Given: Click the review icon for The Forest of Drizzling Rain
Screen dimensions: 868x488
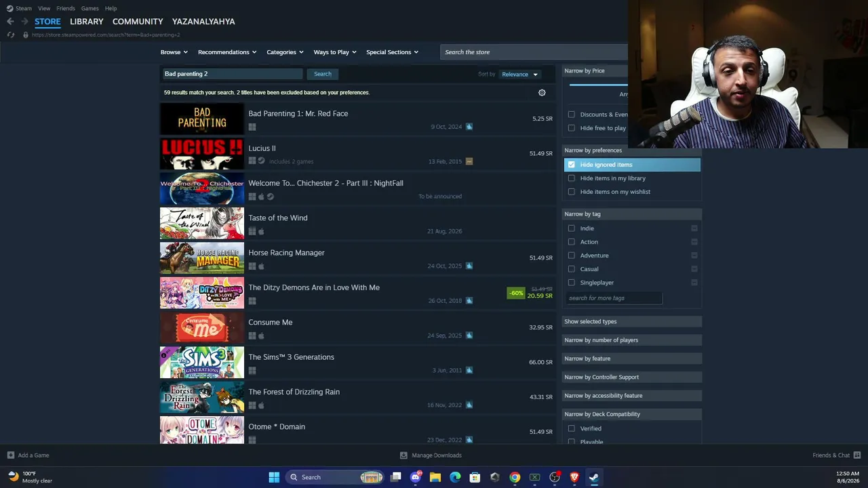Looking at the screenshot, I should pyautogui.click(x=469, y=405).
